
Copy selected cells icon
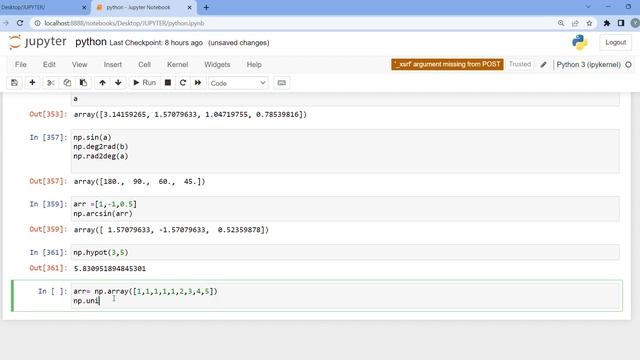coord(67,83)
